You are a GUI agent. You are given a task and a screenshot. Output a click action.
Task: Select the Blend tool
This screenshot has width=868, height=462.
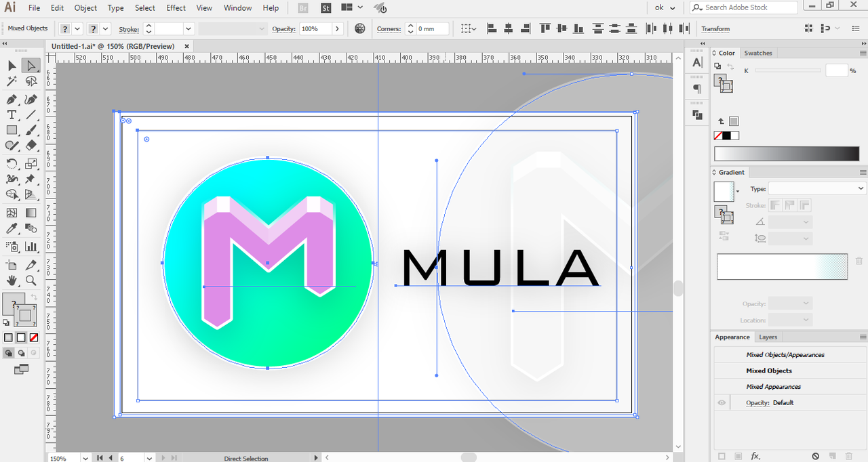[31, 228]
